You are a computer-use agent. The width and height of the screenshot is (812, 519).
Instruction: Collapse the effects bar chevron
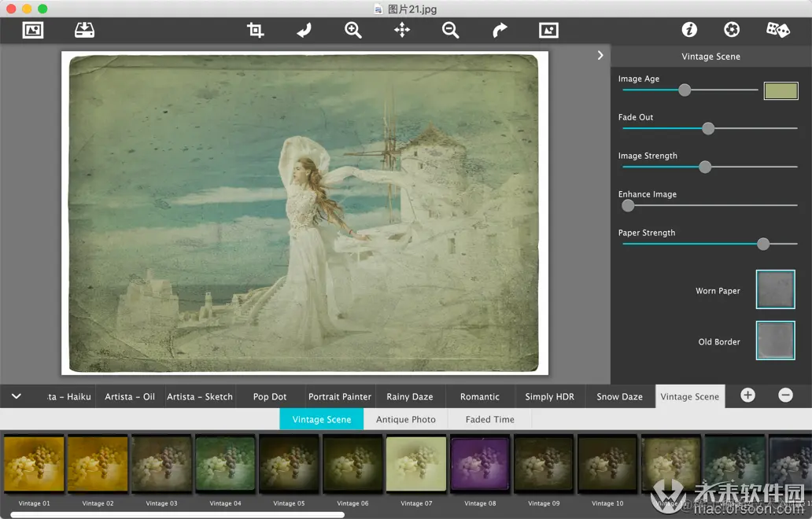(17, 396)
